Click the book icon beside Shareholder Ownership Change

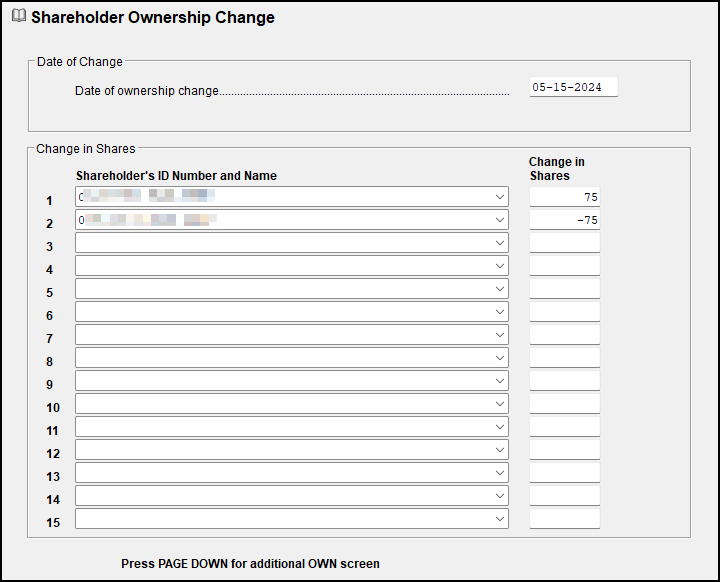tap(18, 17)
